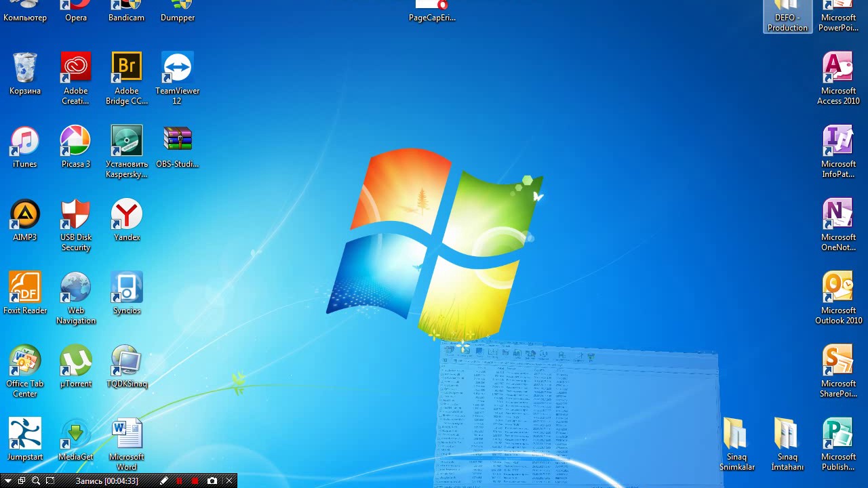Launch Yandex browser shortcut
This screenshot has height=488, width=868.
click(127, 220)
